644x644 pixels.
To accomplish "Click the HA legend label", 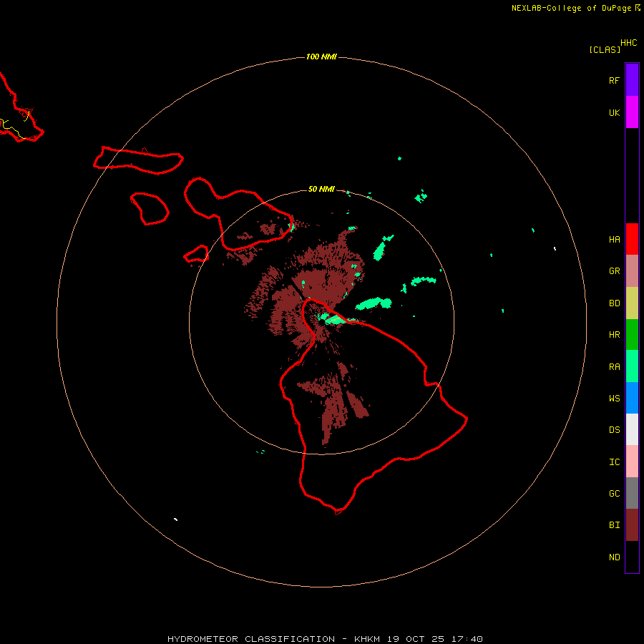I will tap(614, 240).
